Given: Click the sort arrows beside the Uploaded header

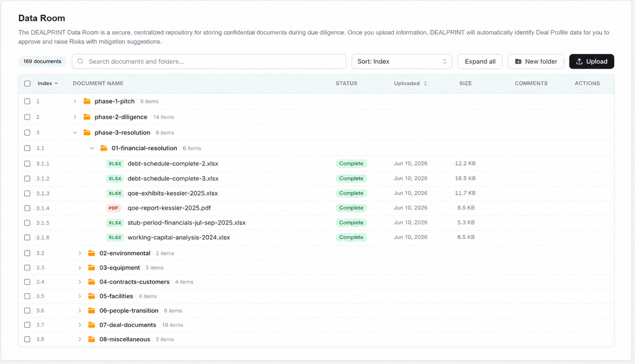Looking at the screenshot, I should pos(425,83).
